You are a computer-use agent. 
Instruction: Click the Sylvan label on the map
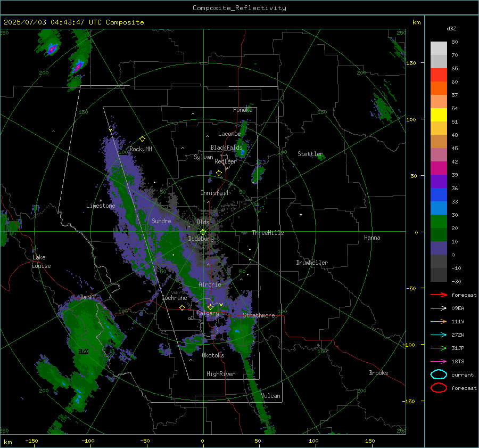203,157
